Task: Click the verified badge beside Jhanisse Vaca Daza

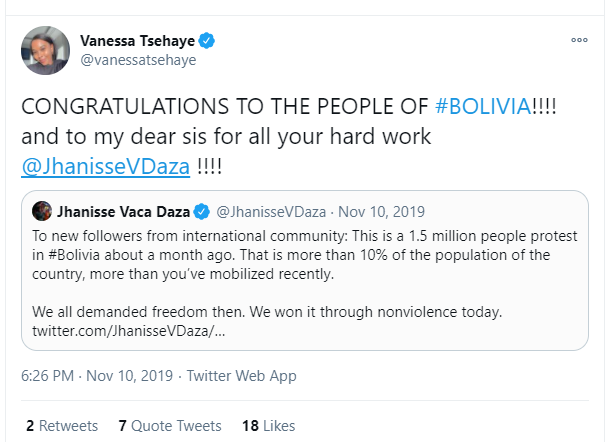Action: pyautogui.click(x=201, y=212)
